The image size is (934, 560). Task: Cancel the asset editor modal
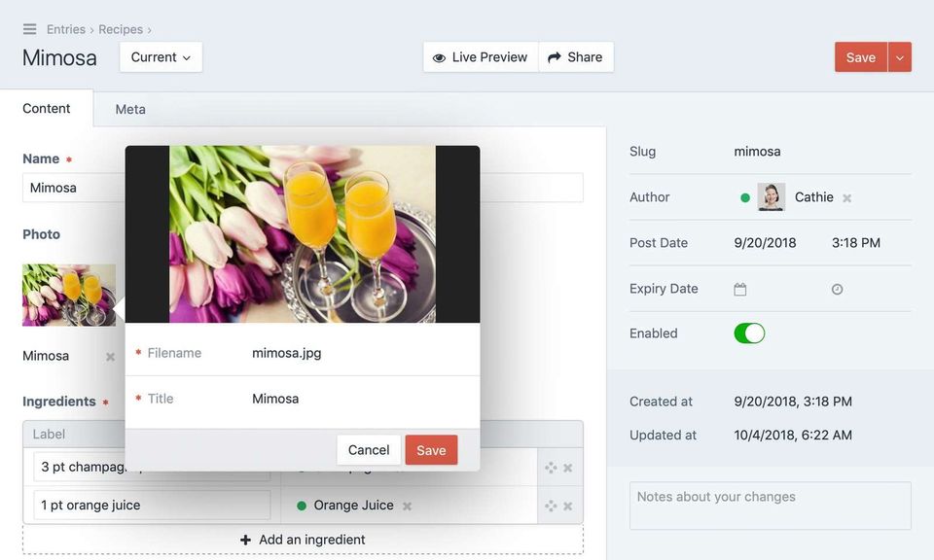coord(369,450)
